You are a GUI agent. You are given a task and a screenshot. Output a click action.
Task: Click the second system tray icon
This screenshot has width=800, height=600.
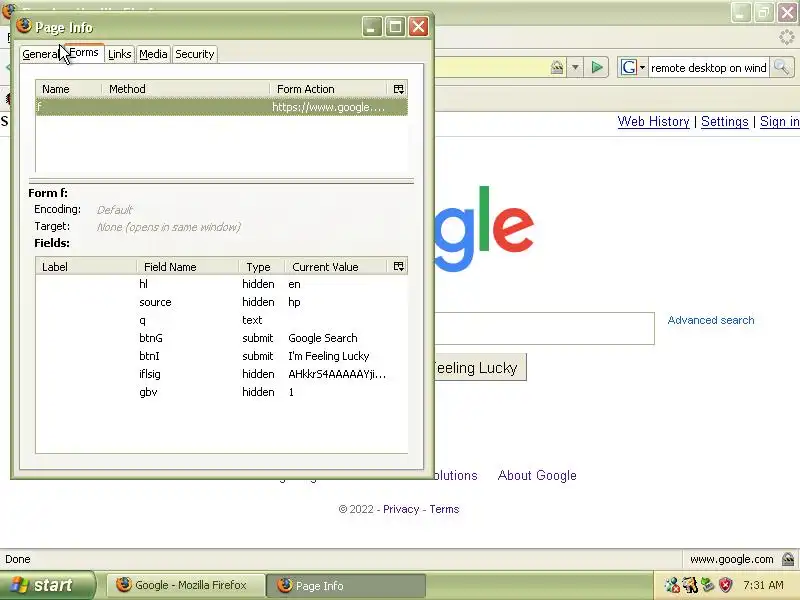[x=690, y=585]
